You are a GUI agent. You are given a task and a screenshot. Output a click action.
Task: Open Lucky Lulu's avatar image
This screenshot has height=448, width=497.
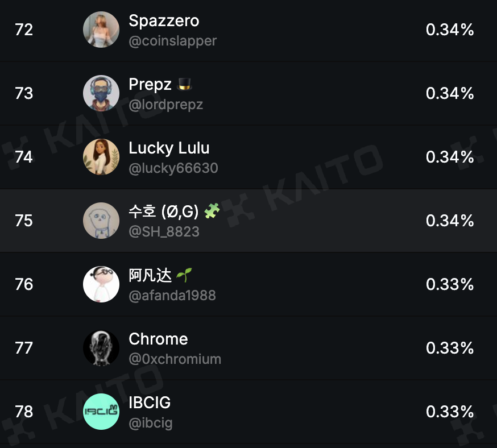pyautogui.click(x=101, y=157)
